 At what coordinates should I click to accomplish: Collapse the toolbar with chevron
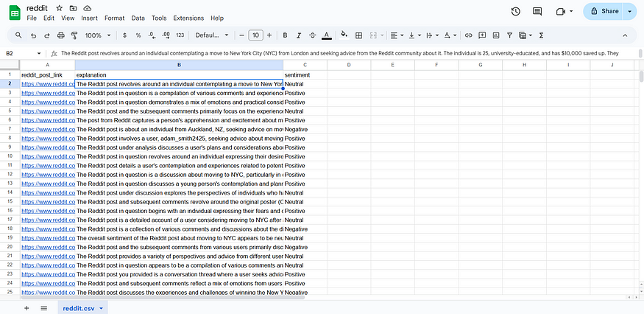coord(625,35)
